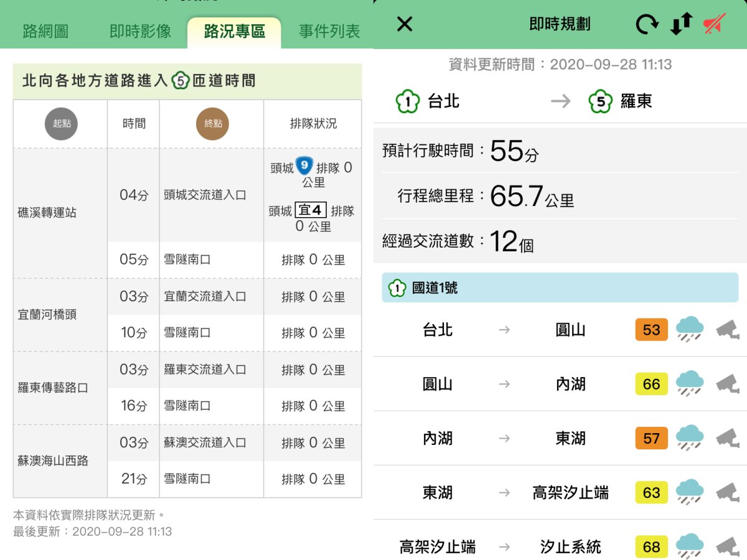Viewport: 747px width, 560px height.
Task: Swap origin and destination with arrows icon
Action: click(x=681, y=24)
